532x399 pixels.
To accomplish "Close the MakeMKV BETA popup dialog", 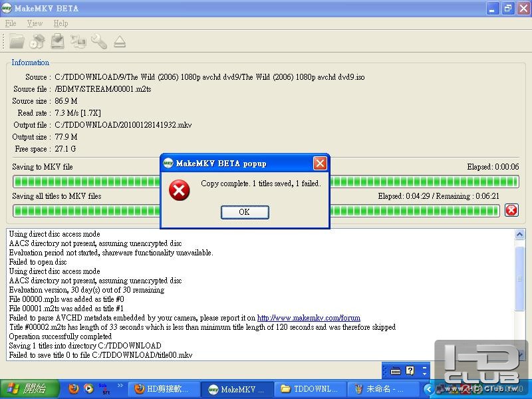I will [x=320, y=163].
